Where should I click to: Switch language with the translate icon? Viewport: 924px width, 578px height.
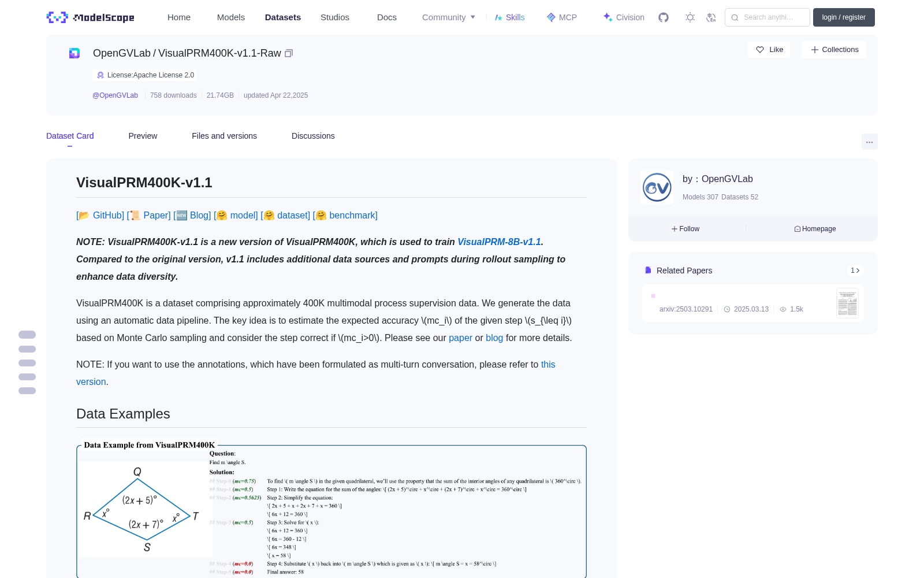[711, 17]
